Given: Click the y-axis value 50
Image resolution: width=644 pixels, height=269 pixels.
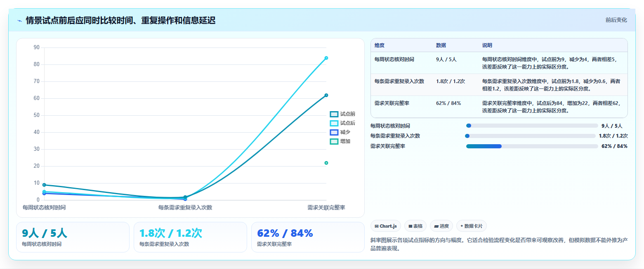Looking at the screenshot, I should coord(36,115).
